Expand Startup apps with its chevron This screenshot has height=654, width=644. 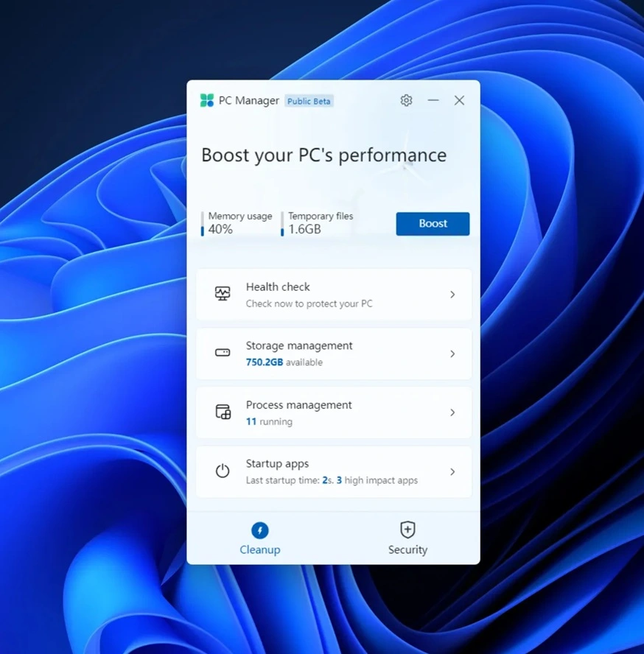452,472
